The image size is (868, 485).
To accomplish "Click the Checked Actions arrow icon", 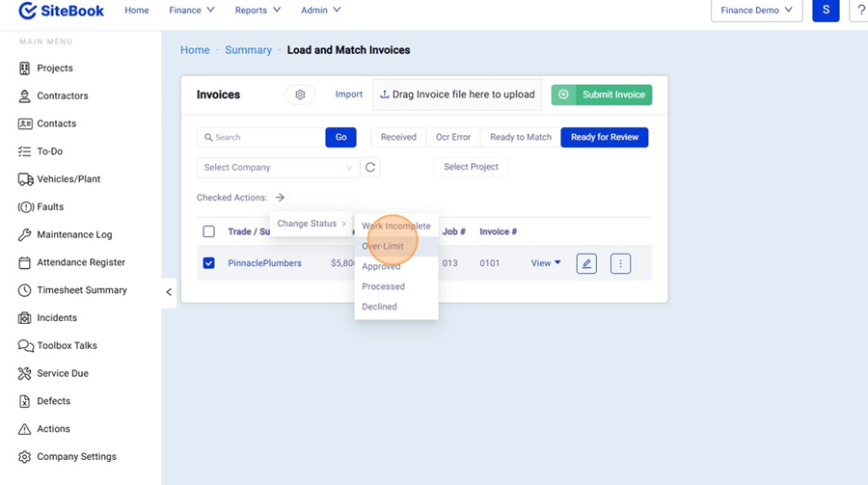I will click(280, 198).
